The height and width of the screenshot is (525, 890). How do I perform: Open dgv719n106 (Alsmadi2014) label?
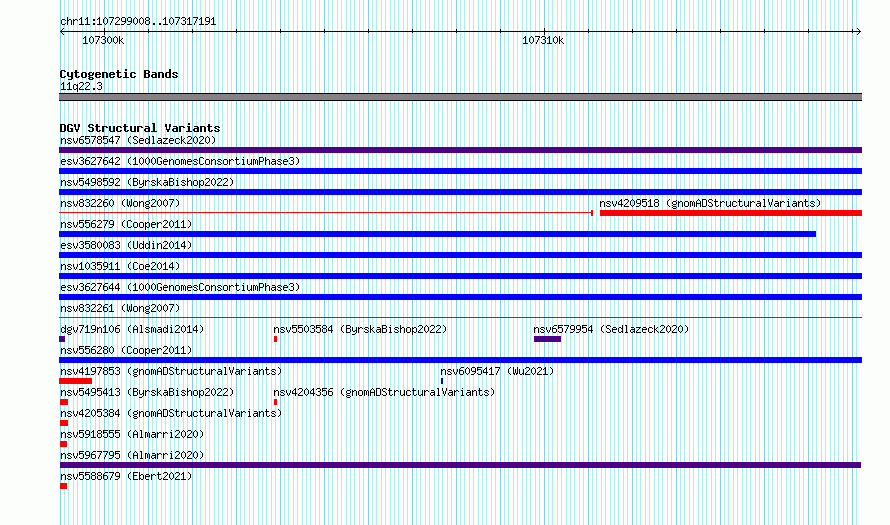click(x=132, y=329)
